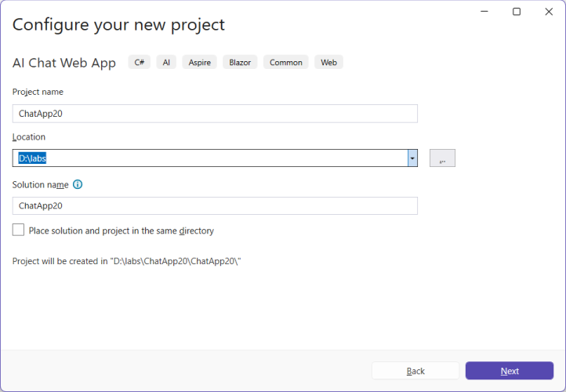Expand the Location dropdown arrow
The width and height of the screenshot is (566, 392).
[412, 158]
